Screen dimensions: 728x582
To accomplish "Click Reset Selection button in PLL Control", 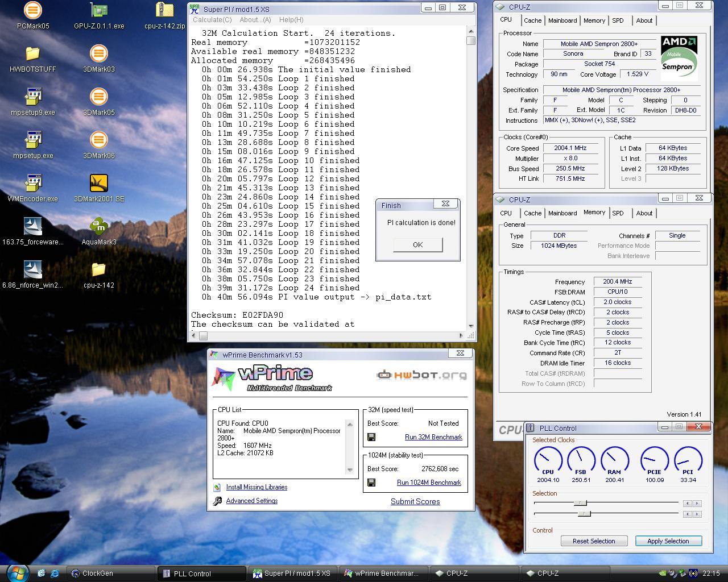I will pos(594,541).
